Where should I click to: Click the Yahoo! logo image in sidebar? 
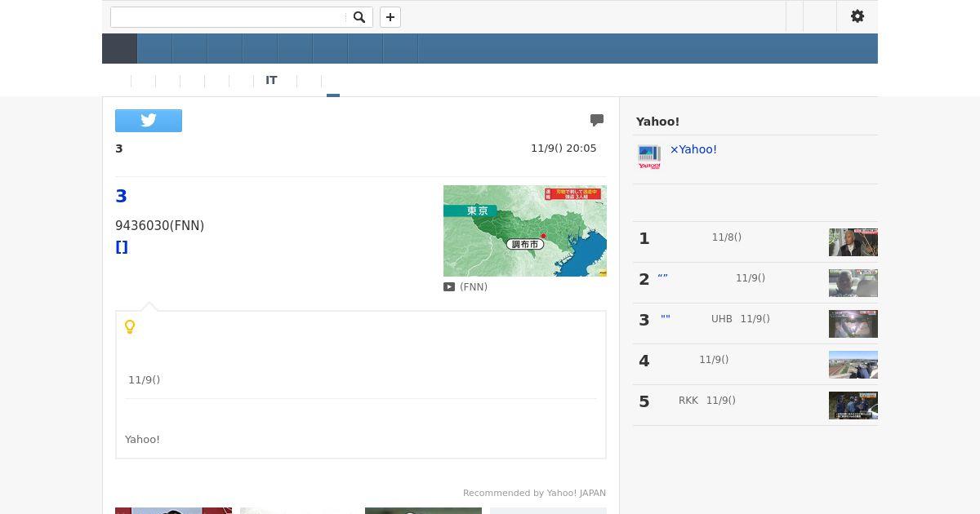[649, 157]
